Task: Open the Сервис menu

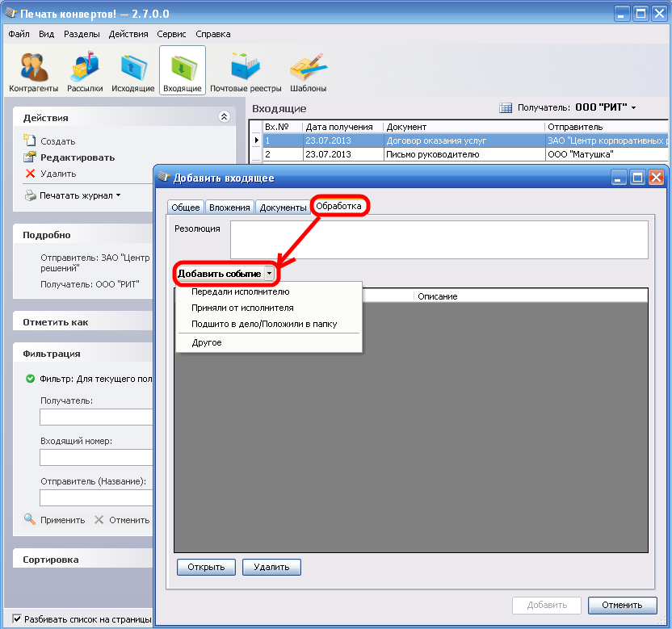Action: click(172, 34)
